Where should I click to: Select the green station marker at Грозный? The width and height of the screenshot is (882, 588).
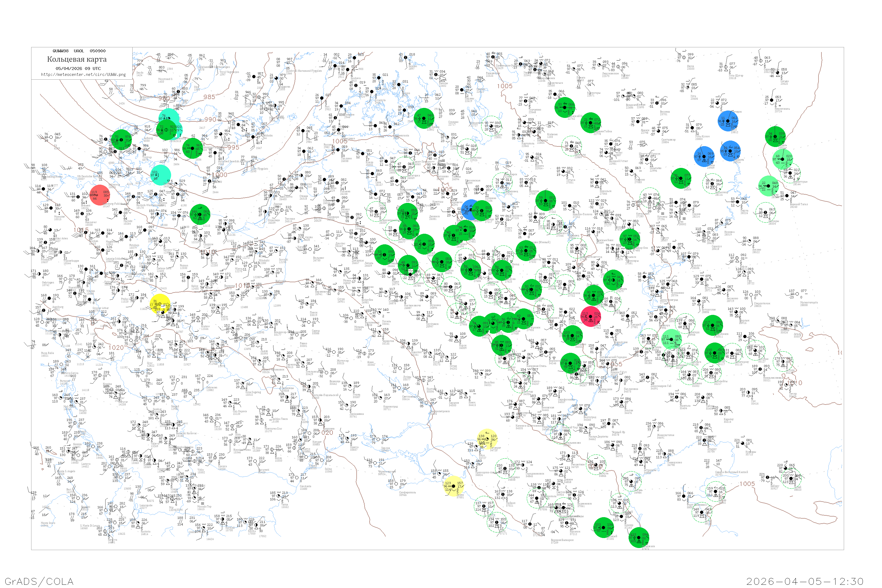(604, 528)
